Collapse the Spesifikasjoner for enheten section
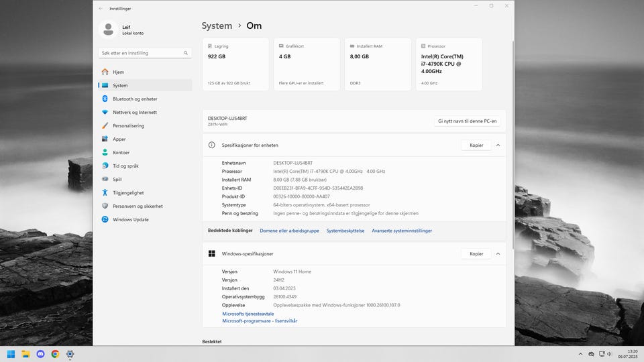Image resolution: width=644 pixels, height=362 pixels. [498, 145]
